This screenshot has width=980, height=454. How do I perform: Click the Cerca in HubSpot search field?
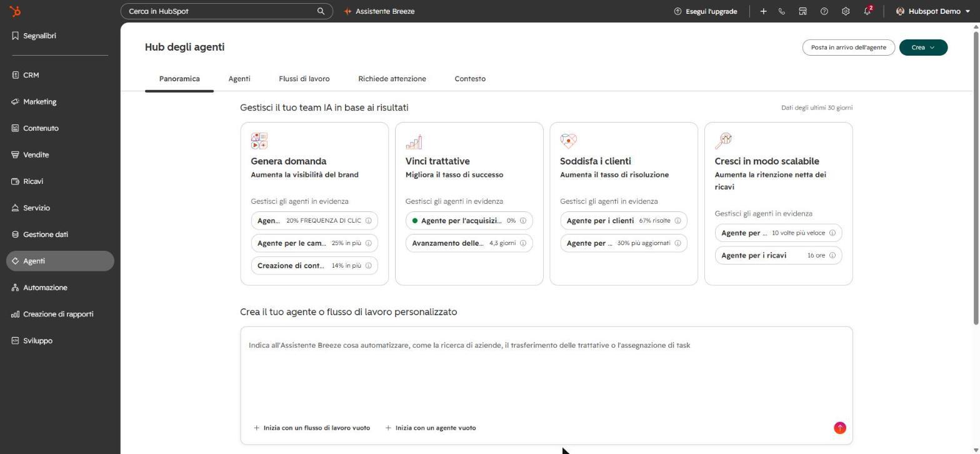coord(226,11)
